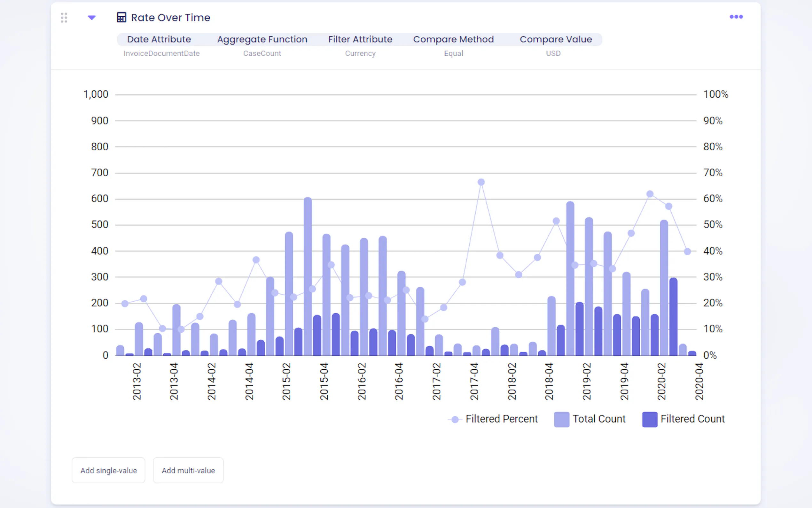This screenshot has width=812, height=508.
Task: Toggle Filtered Count legend series
Action: pos(692,419)
